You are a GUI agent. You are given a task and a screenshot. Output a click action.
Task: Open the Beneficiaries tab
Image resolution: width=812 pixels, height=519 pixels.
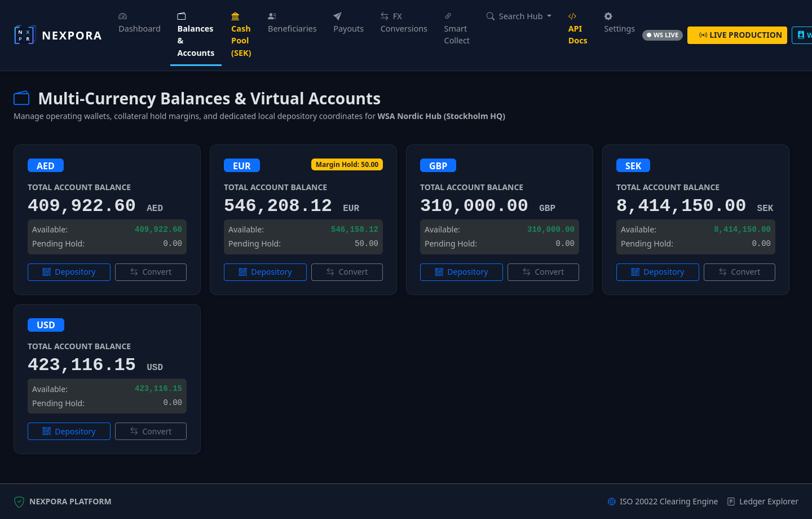(292, 23)
